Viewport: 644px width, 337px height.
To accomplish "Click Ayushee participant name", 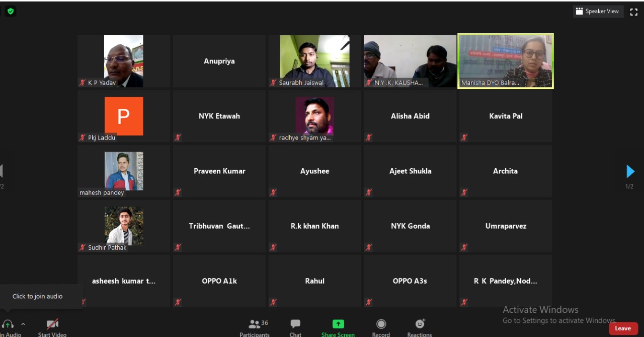I will pos(315,171).
